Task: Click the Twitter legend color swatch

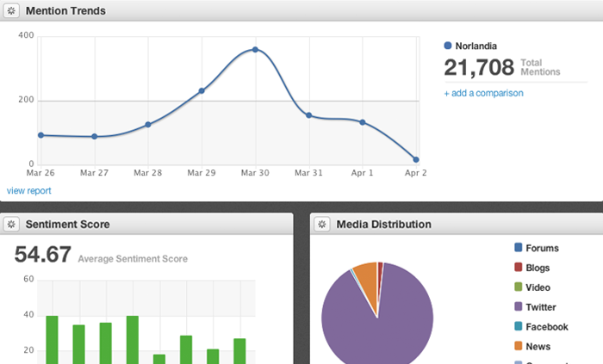Action: pyautogui.click(x=519, y=306)
